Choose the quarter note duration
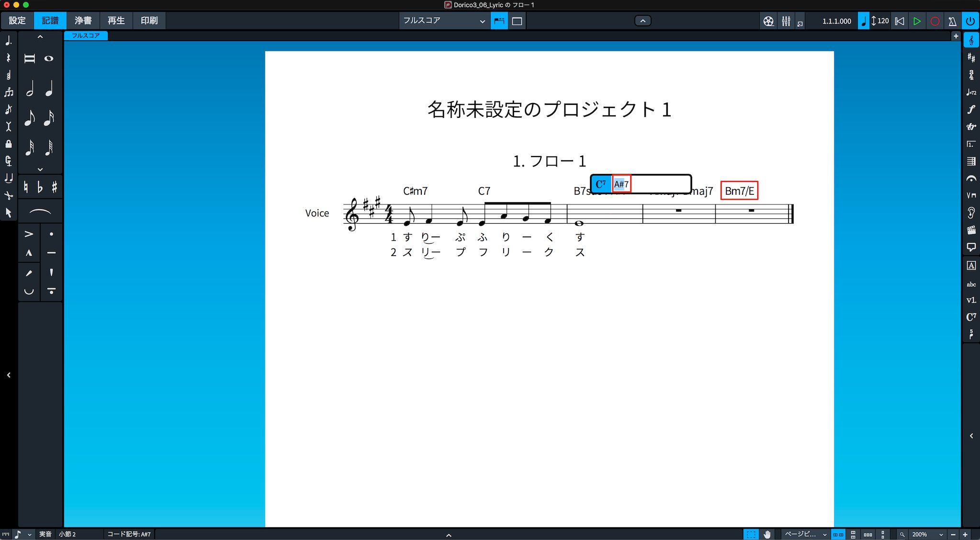 (49, 89)
